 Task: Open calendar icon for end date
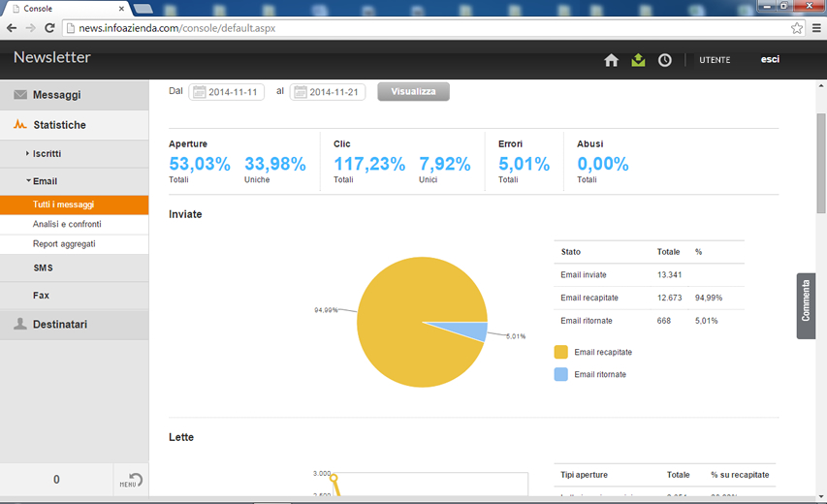(x=300, y=92)
